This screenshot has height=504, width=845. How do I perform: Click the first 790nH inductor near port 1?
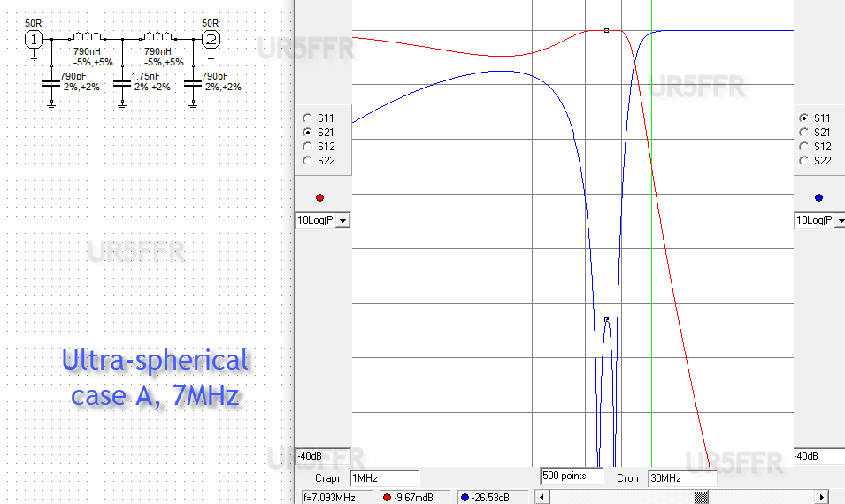[88, 38]
